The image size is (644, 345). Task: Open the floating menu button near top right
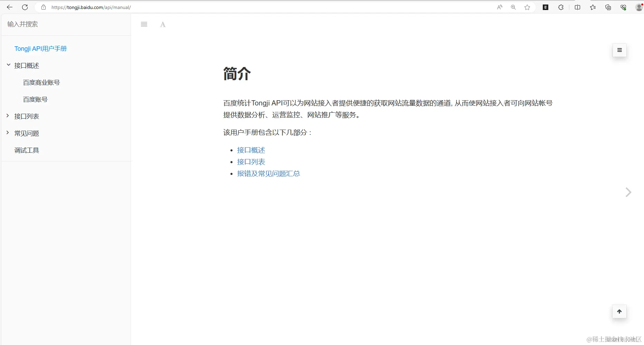pos(619,50)
